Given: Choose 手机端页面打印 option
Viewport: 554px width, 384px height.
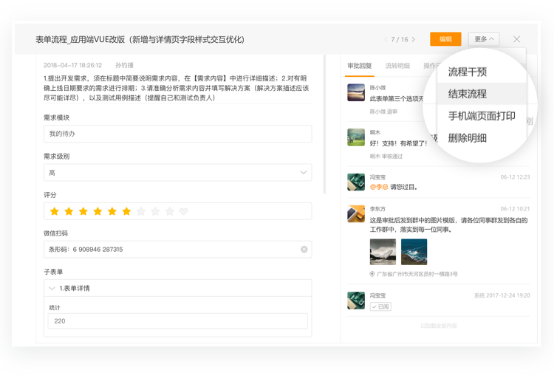Looking at the screenshot, I should tap(482, 116).
